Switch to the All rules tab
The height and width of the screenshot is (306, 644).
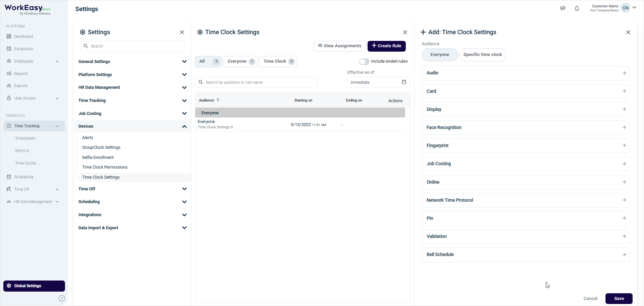point(208,61)
